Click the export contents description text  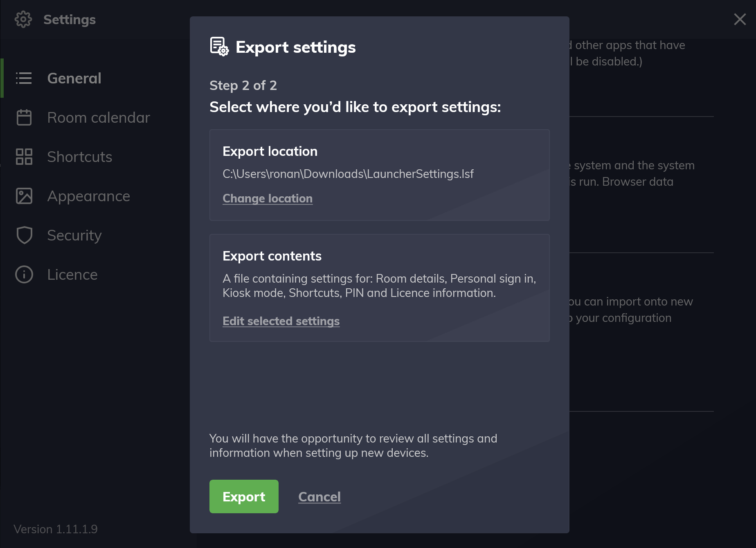pos(379,286)
